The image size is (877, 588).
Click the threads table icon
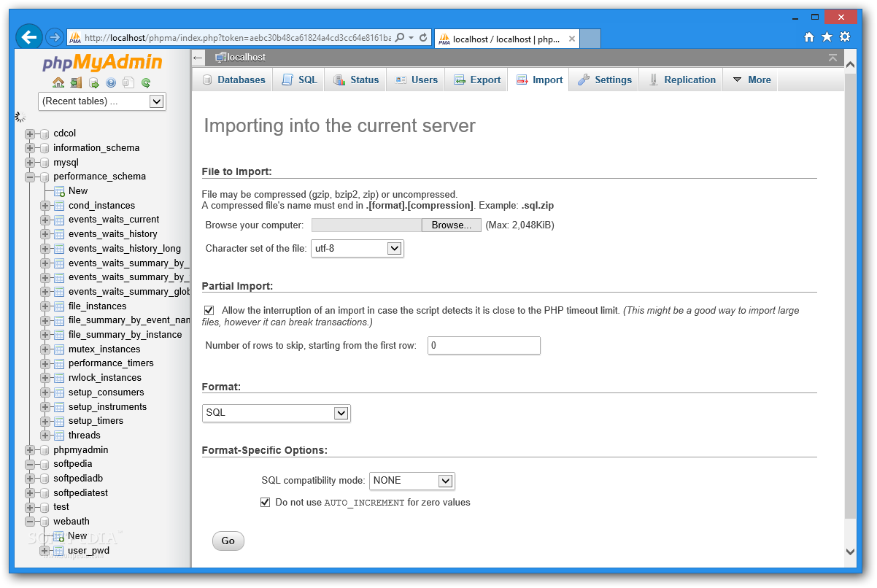(x=59, y=436)
